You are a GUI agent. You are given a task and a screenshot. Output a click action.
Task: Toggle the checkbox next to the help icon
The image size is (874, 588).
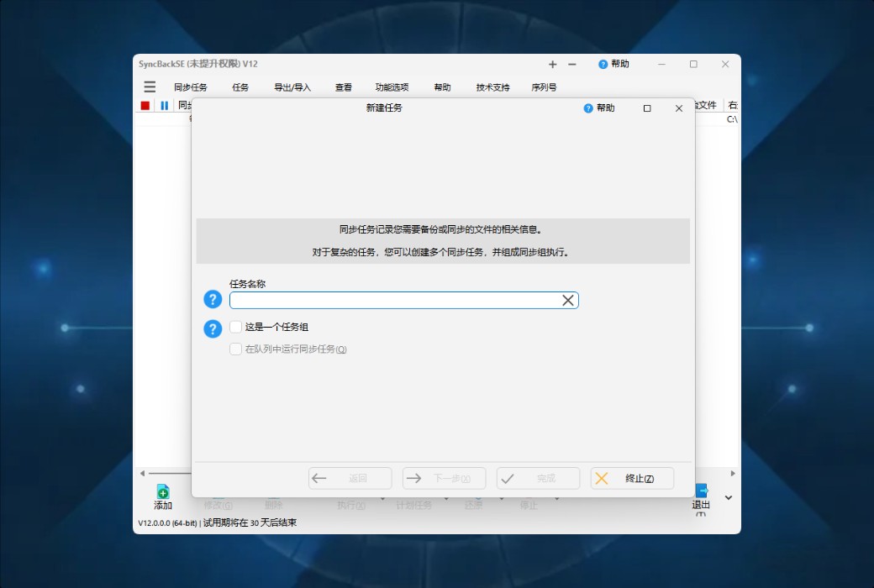(235, 327)
